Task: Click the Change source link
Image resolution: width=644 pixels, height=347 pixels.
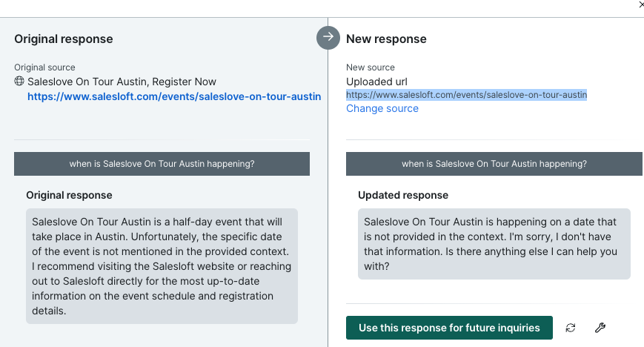Action: (382, 108)
